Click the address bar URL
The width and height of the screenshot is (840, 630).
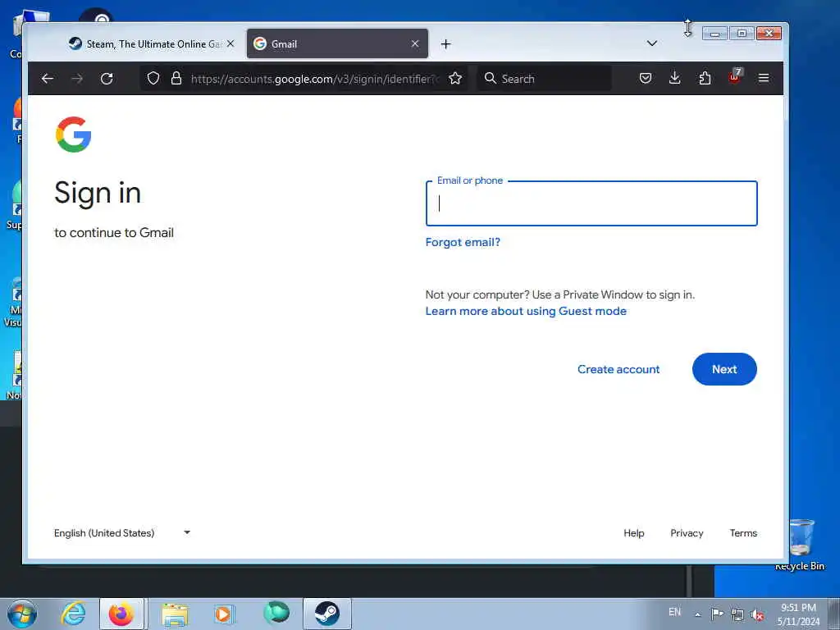point(315,79)
